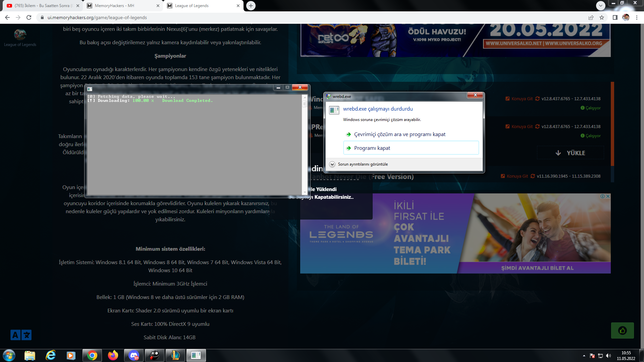Close the console window
Screen dimensions: 644x362
click(x=300, y=87)
